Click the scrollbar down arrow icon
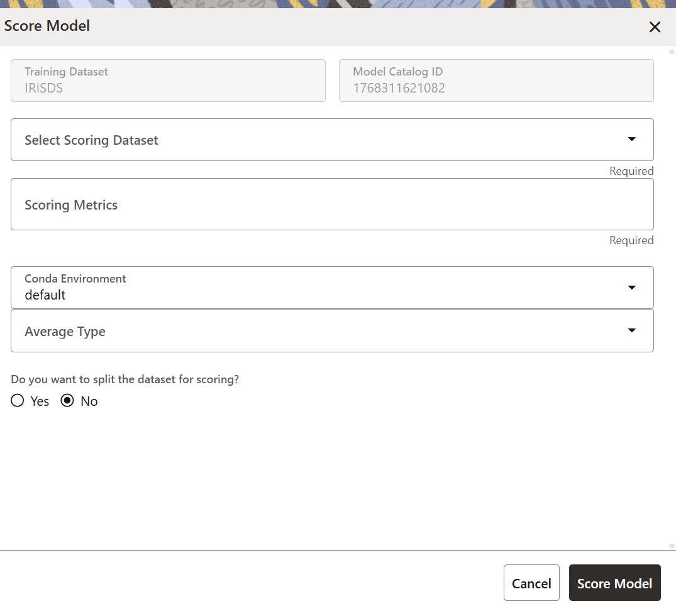Screen dimensions: 676x616 click(x=672, y=547)
